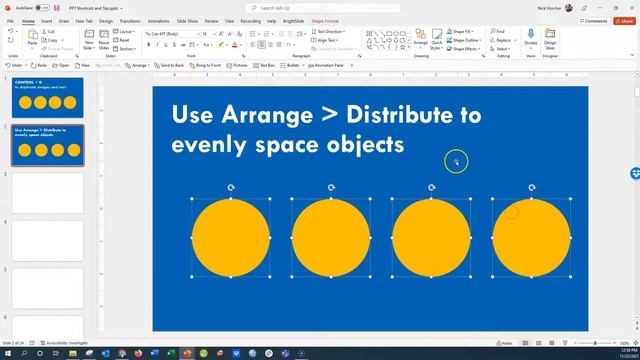Open the Shape Fill dropdown

460,31
